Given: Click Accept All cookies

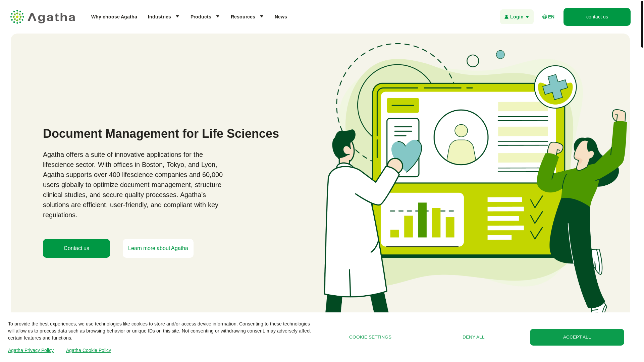Looking at the screenshot, I should coord(577,337).
